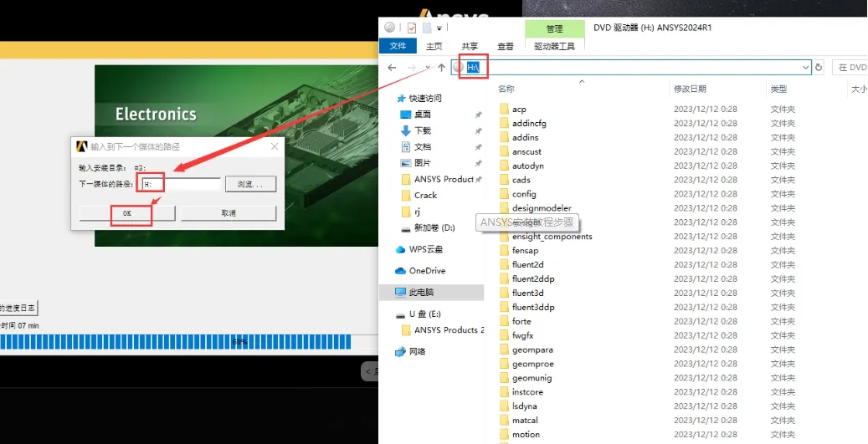Open the quick access toolbar customize dropdown
This screenshot has height=444, width=868.
click(439, 28)
